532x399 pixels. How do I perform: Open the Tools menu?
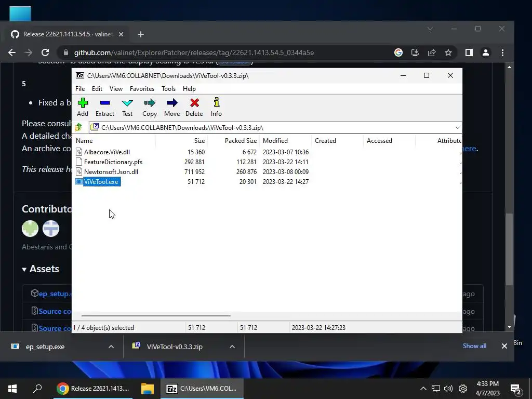click(x=169, y=88)
